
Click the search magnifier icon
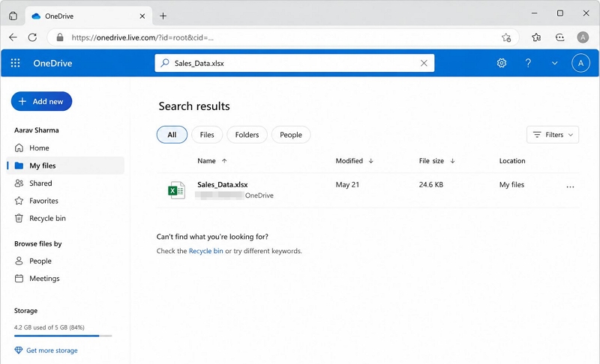tap(165, 63)
